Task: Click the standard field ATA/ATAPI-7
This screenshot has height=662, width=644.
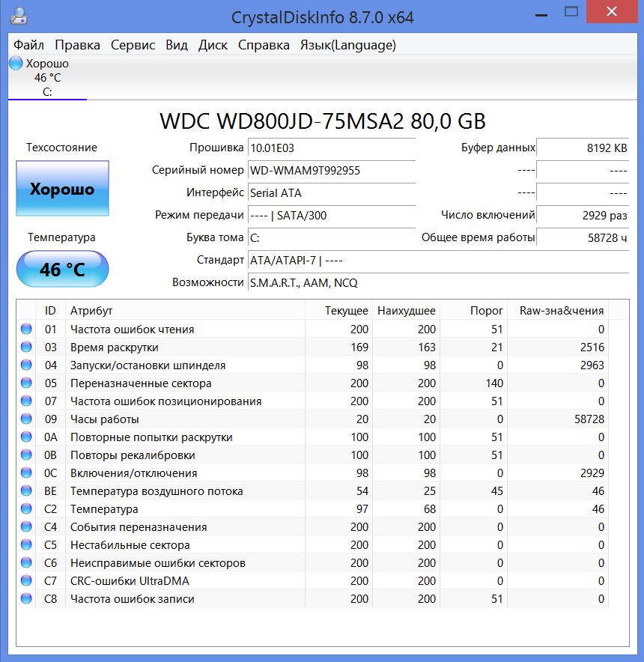Action: (438, 260)
